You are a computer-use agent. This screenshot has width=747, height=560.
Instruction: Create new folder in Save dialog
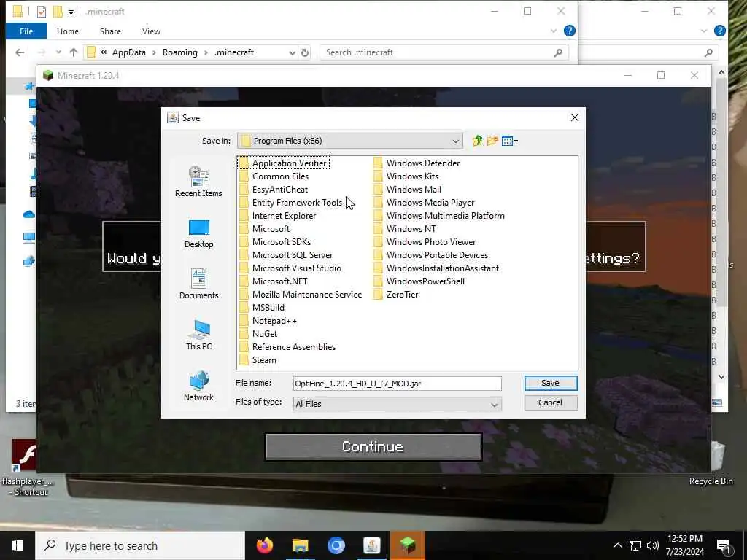[492, 141]
